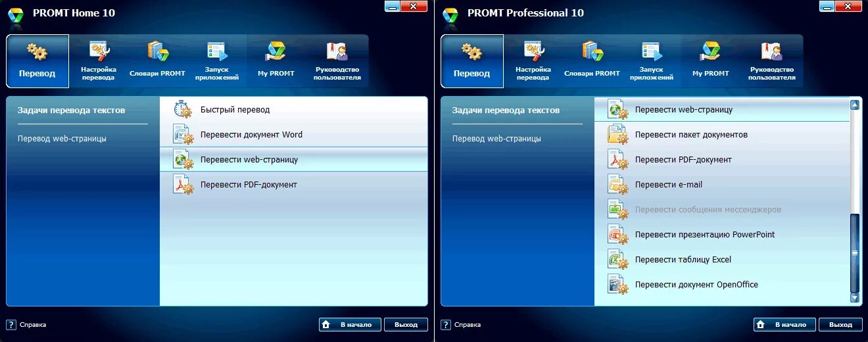The width and height of the screenshot is (868, 342).
Task: Select Перевести презентацию PowerPoint text
Action: click(x=705, y=235)
